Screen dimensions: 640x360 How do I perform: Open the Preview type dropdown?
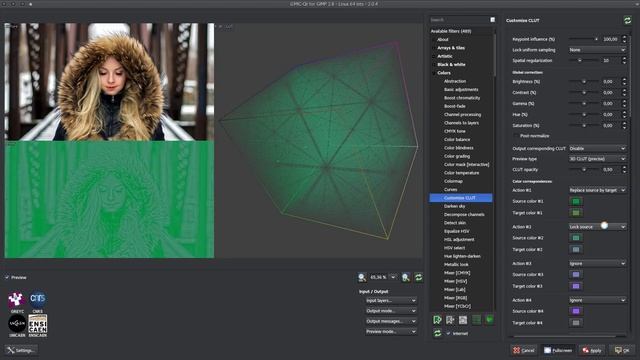pyautogui.click(x=597, y=159)
